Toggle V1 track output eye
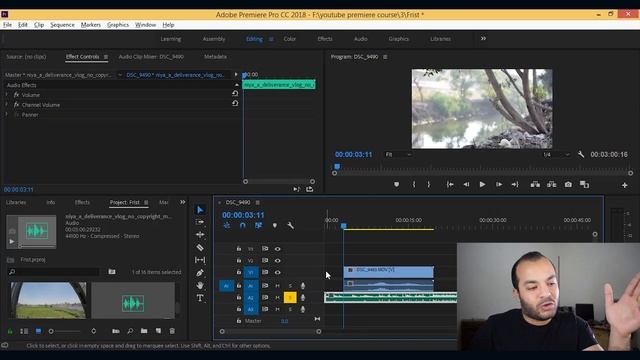 [278, 272]
